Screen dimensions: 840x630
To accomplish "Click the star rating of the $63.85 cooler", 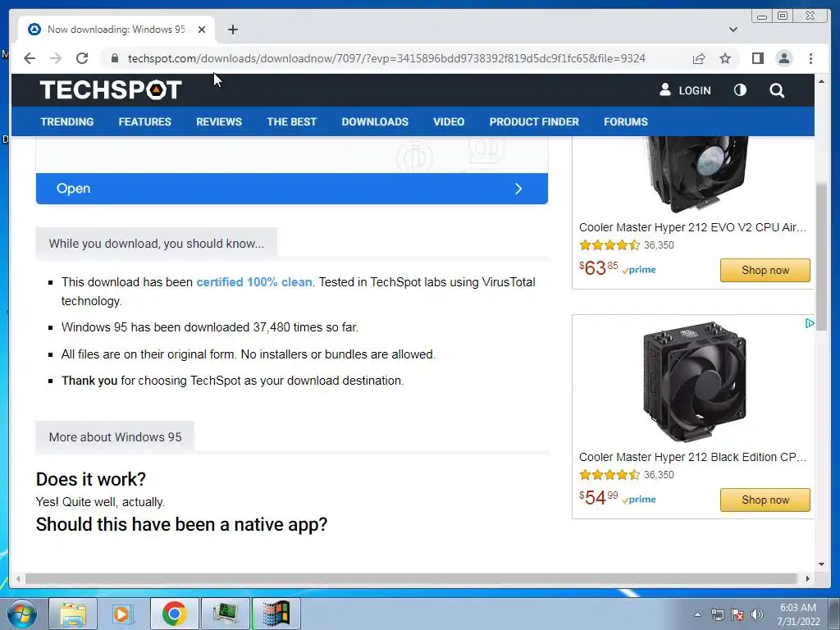I will (x=609, y=244).
